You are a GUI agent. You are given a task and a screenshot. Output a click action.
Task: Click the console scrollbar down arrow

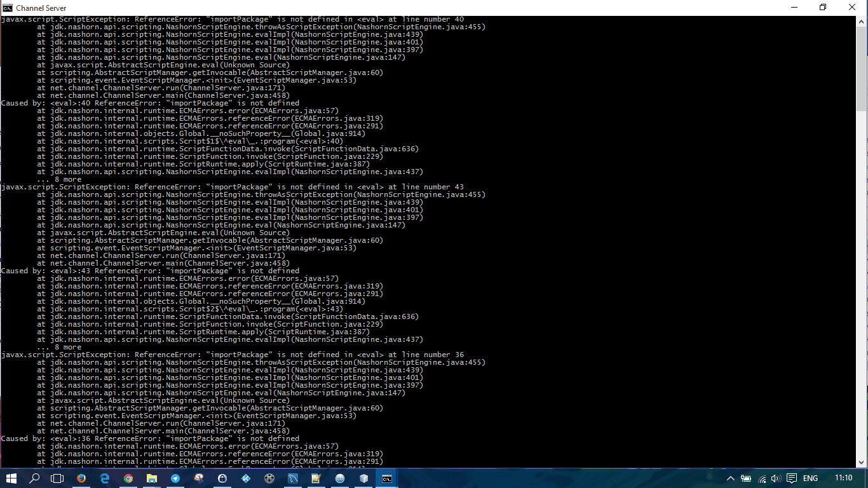tap(862, 463)
